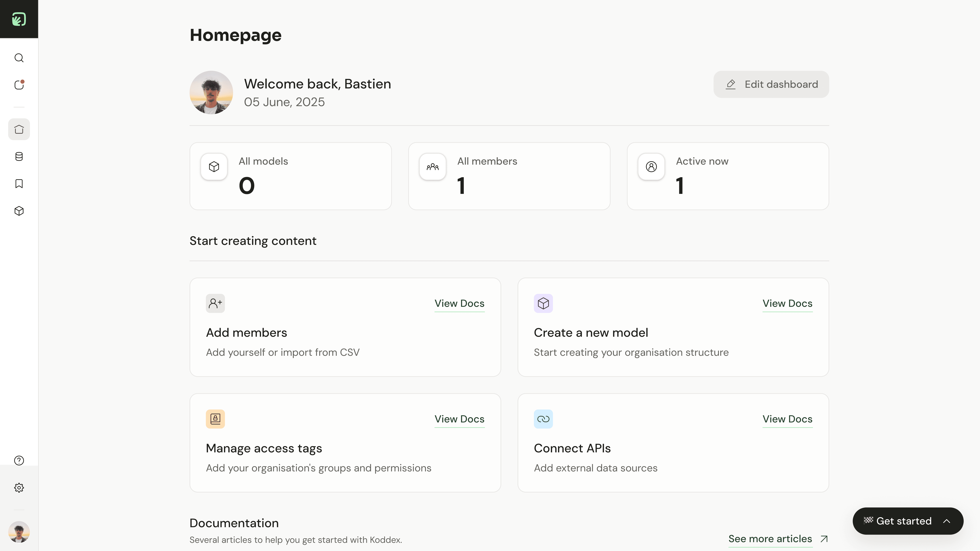Click the Connect APIs link icon
980x551 pixels.
point(543,419)
